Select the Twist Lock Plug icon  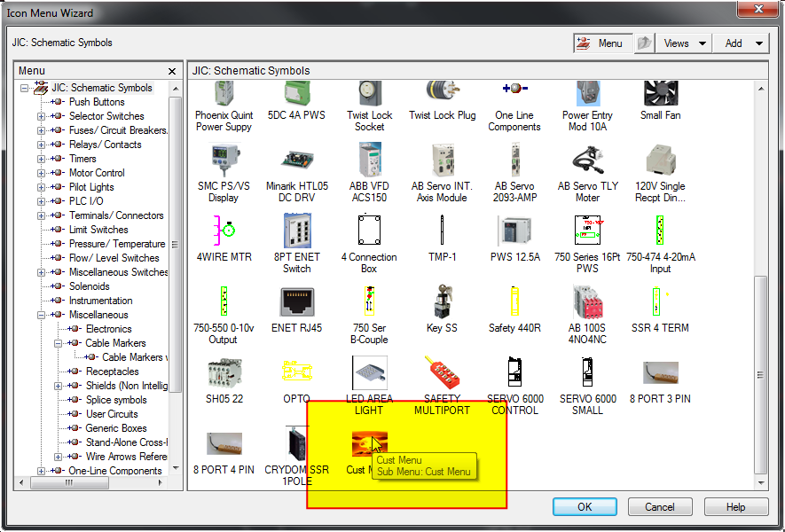pos(442,92)
